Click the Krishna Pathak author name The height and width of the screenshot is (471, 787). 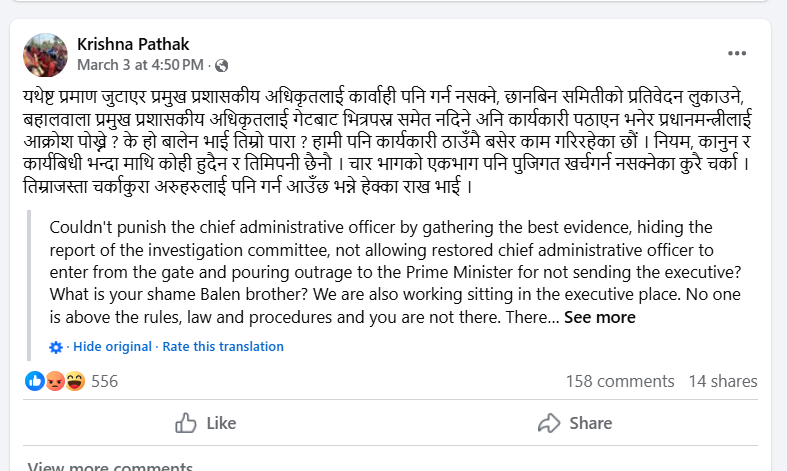pos(133,44)
